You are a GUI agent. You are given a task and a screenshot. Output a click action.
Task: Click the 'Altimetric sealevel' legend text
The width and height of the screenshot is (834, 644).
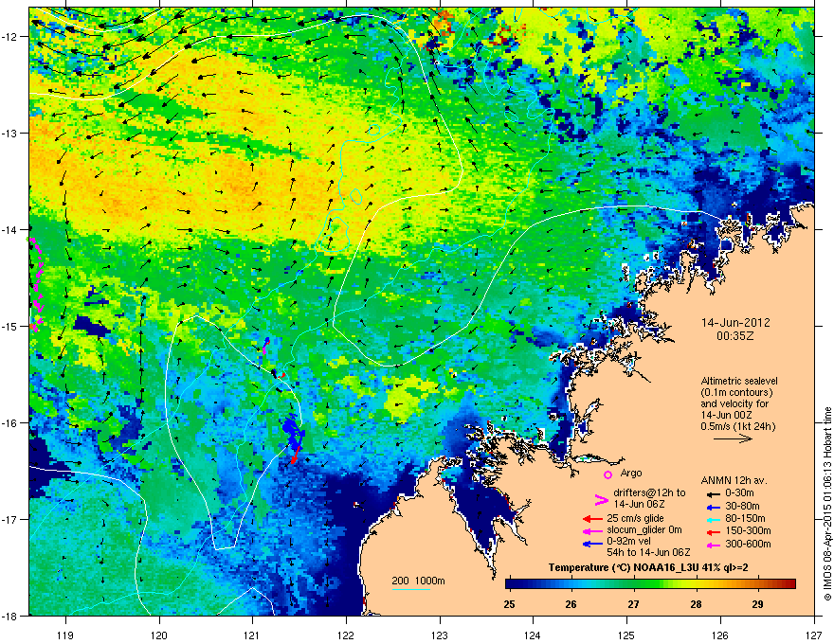coord(739,381)
